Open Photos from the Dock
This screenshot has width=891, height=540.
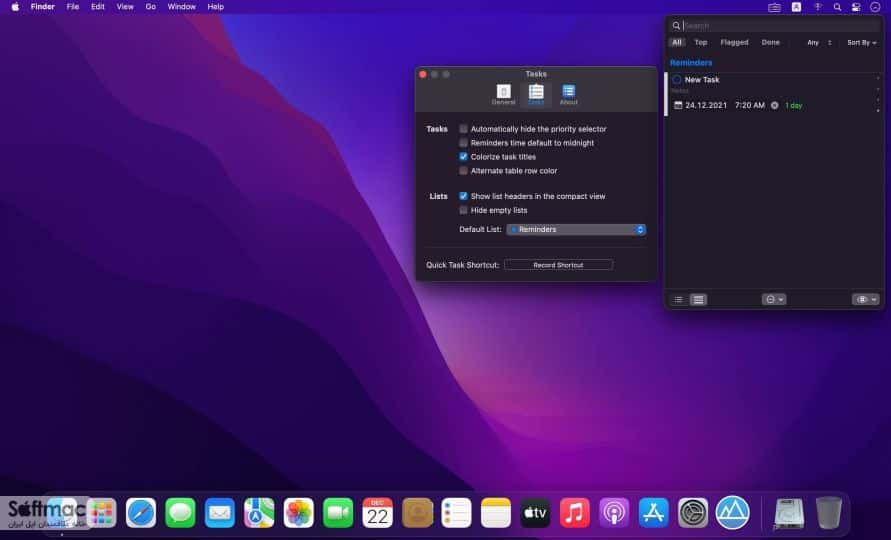pyautogui.click(x=298, y=513)
